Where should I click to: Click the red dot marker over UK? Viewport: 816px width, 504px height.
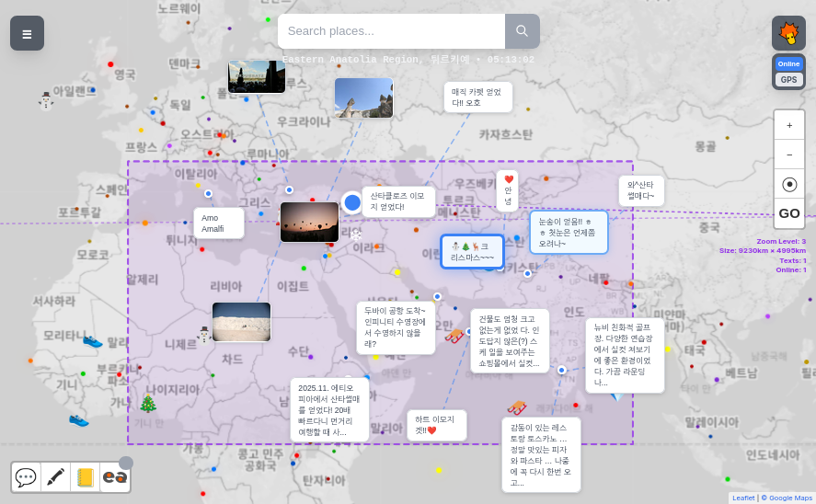click(110, 64)
